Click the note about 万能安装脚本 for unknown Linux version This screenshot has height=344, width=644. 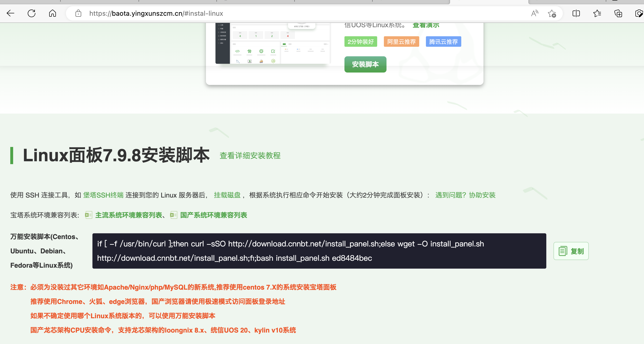(x=123, y=316)
